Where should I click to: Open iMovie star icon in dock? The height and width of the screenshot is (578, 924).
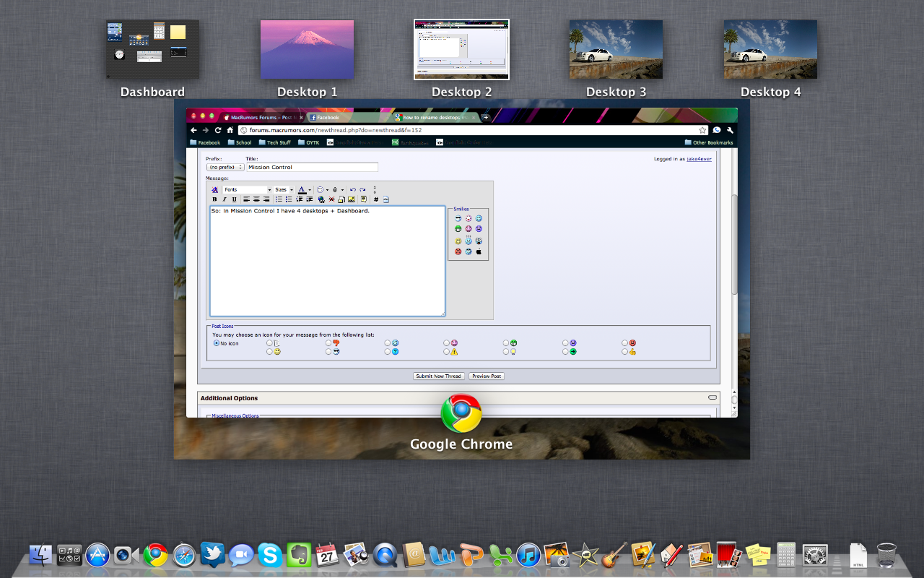pyautogui.click(x=585, y=555)
